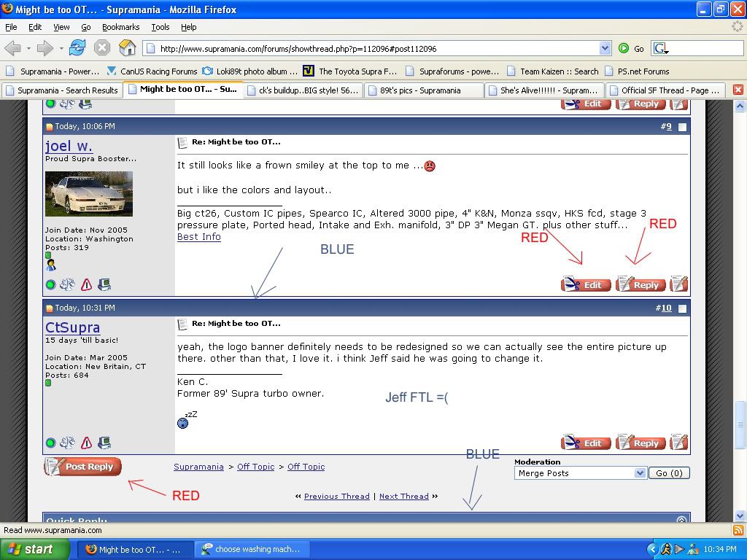Close the current tab with the red X
The width and height of the screenshot is (747, 560).
coord(738,90)
